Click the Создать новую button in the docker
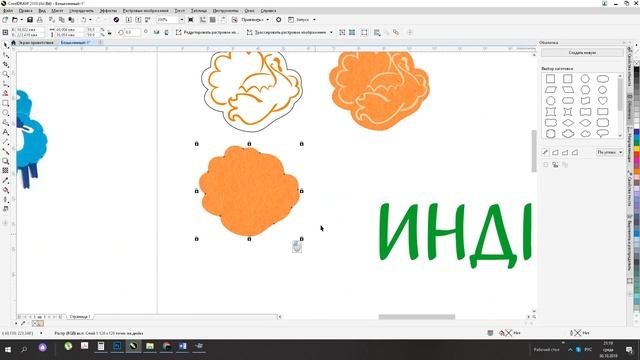This screenshot has width=640, height=360. coord(582,53)
